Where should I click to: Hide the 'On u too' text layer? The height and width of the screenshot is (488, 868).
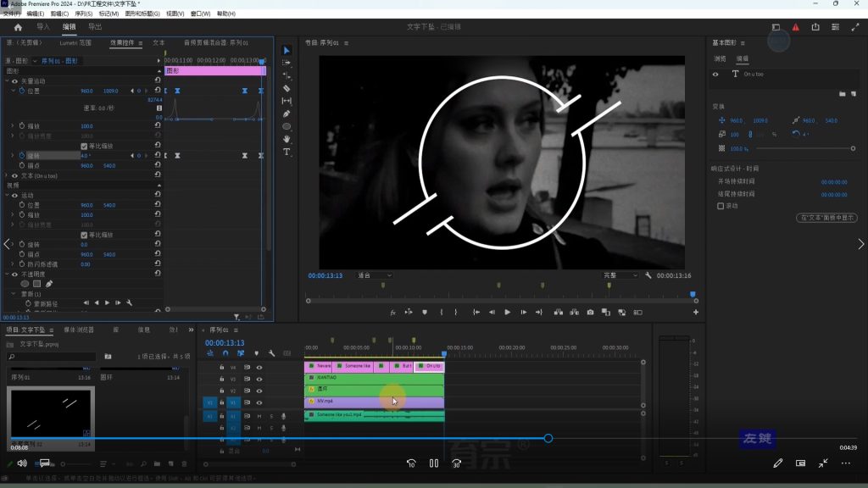[x=716, y=75]
